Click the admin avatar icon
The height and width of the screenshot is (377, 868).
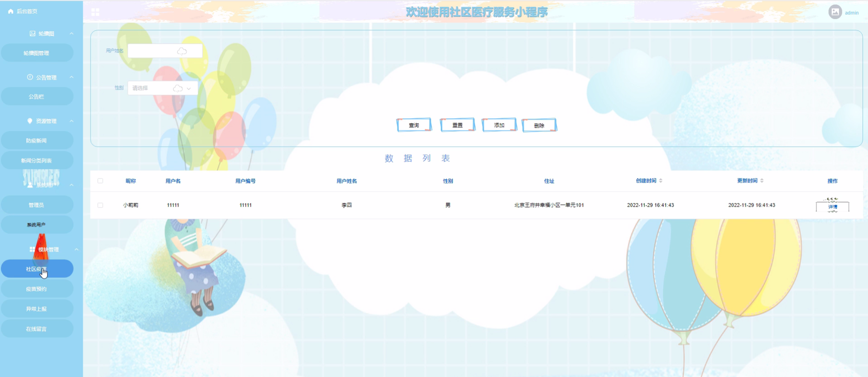[835, 12]
